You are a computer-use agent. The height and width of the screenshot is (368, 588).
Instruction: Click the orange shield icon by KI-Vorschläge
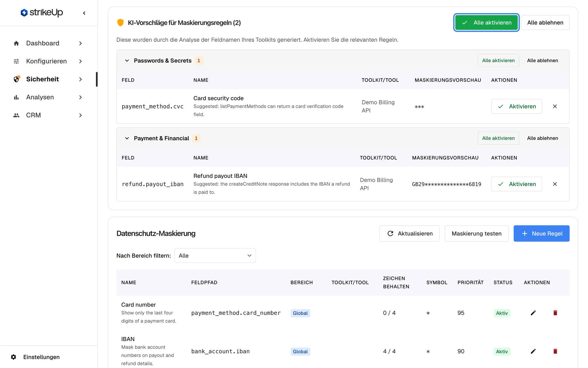click(x=121, y=23)
